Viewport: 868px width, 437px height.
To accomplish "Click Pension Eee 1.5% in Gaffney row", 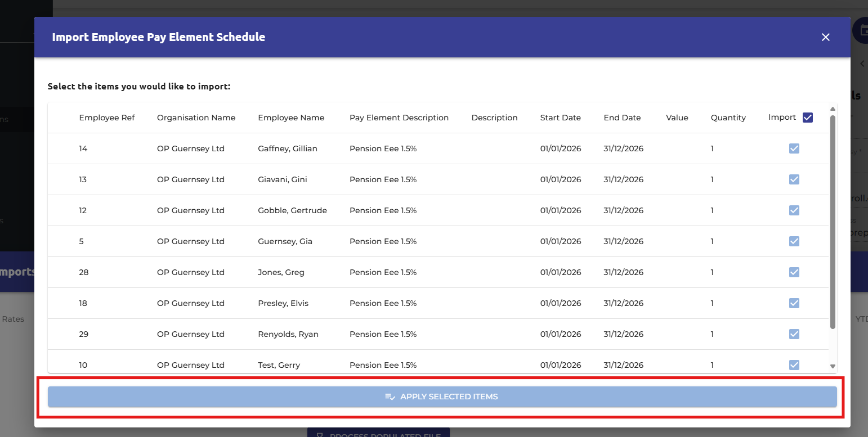I will pos(383,148).
